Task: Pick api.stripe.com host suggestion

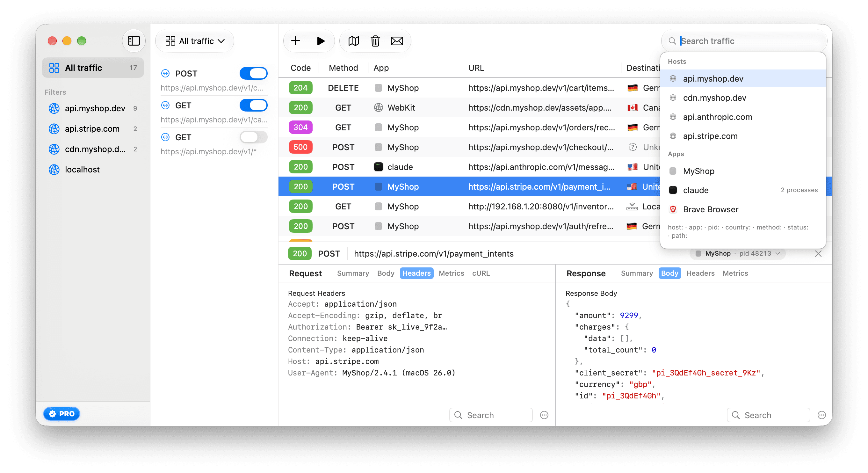Action: pos(743,136)
